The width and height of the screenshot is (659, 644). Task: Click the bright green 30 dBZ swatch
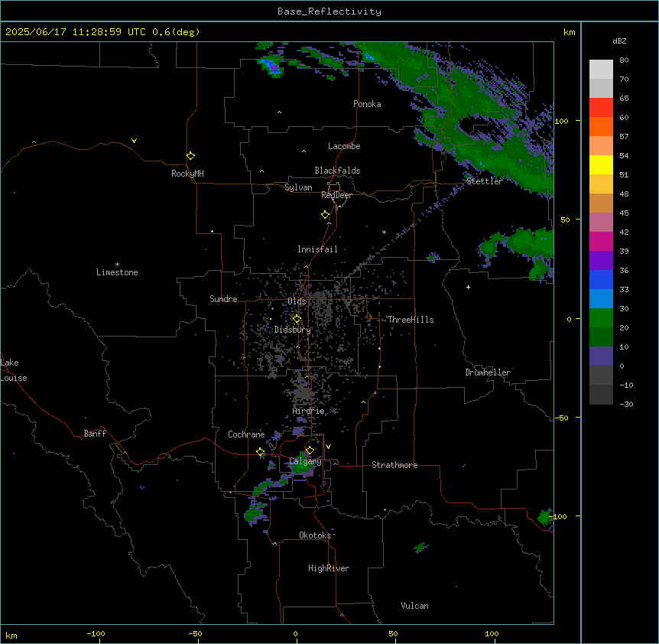[x=601, y=318]
